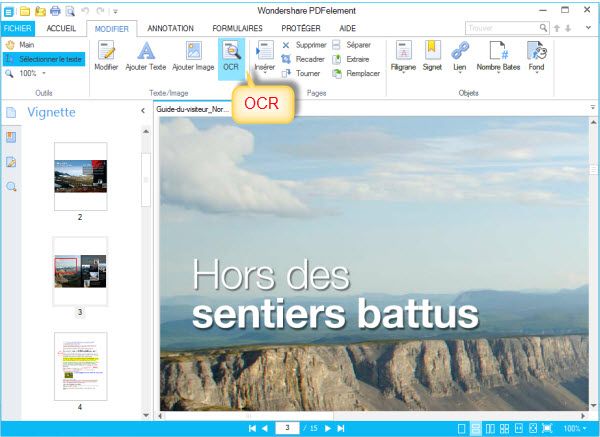Go to the last page
This screenshot has height=437, width=600.
[341, 428]
